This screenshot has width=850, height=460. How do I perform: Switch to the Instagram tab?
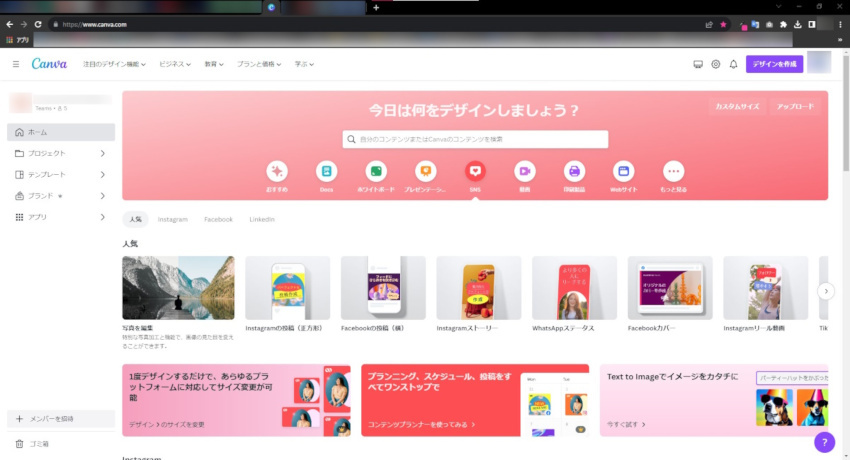coord(172,219)
